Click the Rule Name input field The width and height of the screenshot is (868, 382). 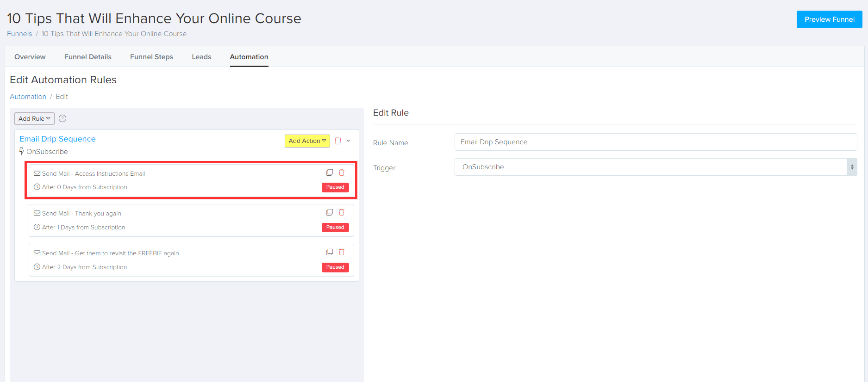coord(655,142)
